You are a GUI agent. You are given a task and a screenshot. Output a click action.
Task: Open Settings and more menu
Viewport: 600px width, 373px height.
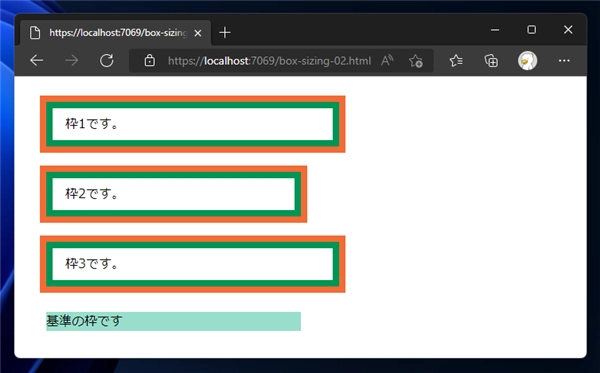[564, 60]
